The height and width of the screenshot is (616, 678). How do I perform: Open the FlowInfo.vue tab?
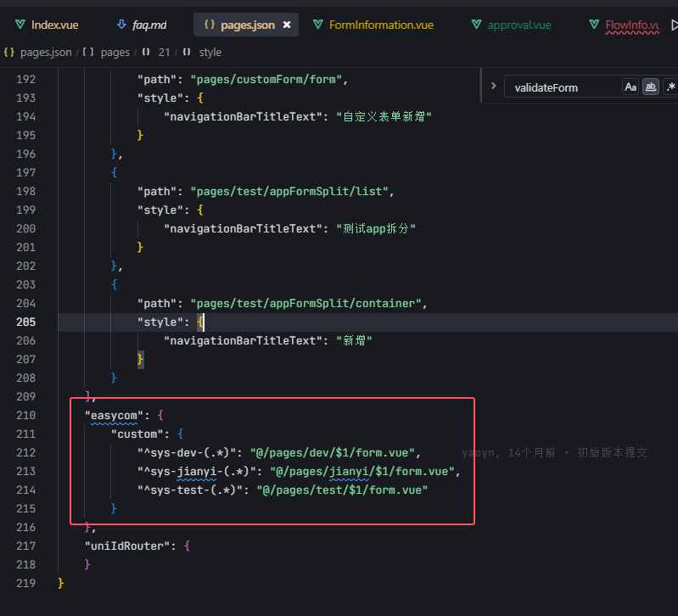coord(632,25)
